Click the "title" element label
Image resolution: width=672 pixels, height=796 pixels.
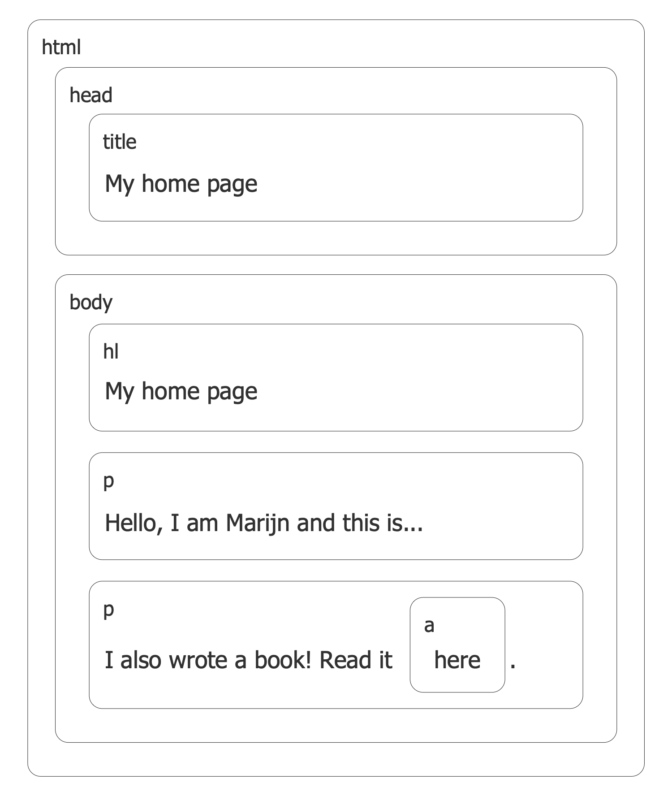pos(120,142)
